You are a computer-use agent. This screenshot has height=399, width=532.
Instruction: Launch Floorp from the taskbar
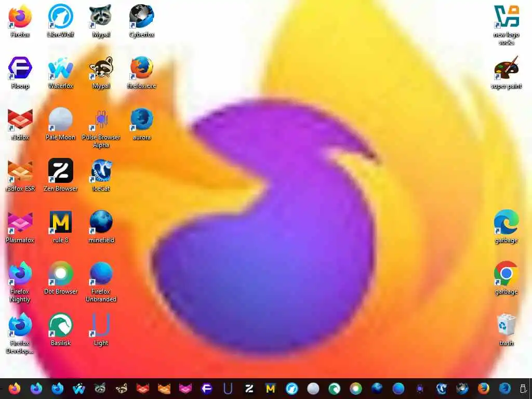[207, 389]
